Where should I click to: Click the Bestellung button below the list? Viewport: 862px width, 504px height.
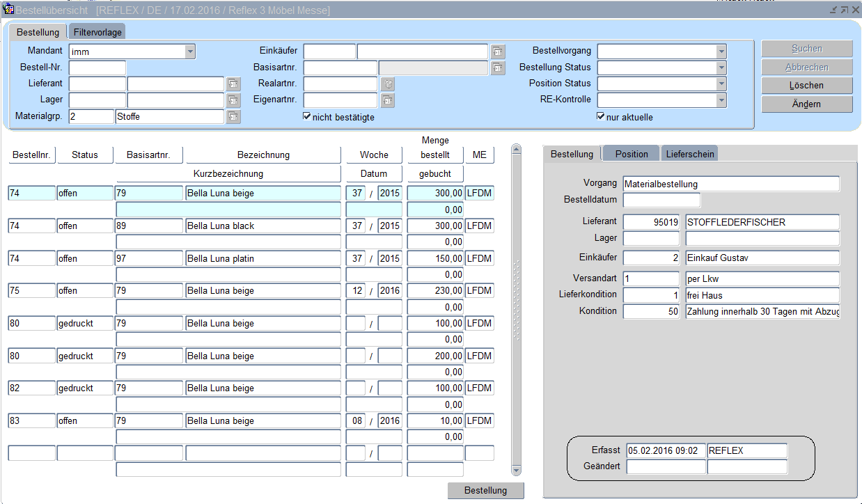pyautogui.click(x=485, y=491)
